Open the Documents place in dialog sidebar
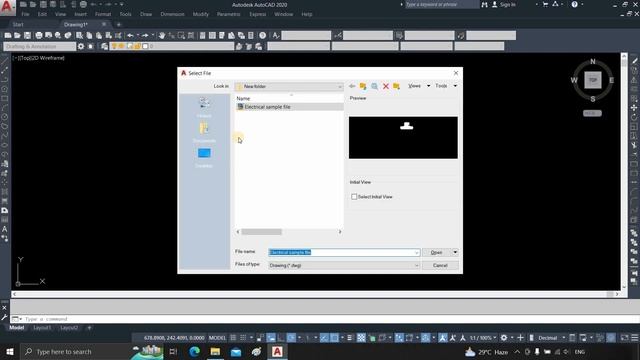 (204, 132)
